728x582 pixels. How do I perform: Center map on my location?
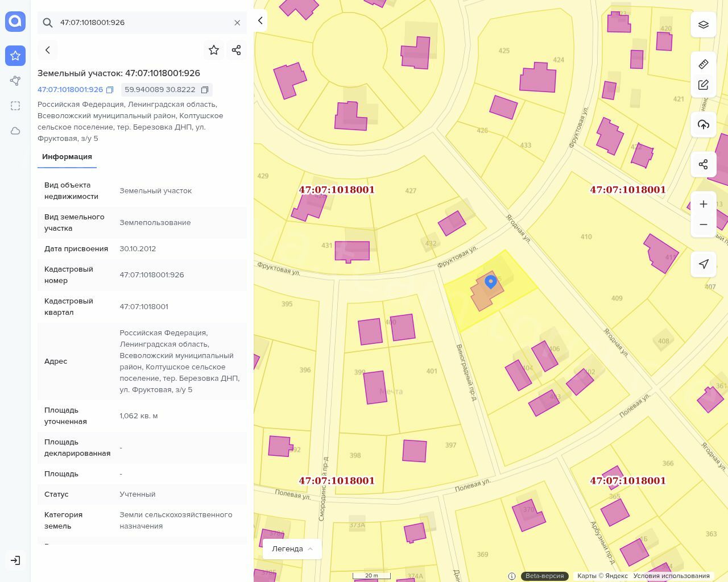(x=703, y=264)
